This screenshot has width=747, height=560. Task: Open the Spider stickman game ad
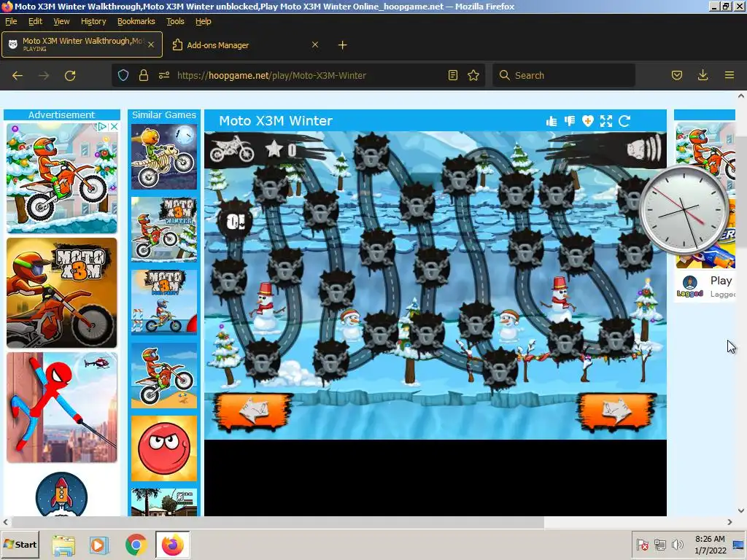(x=61, y=408)
